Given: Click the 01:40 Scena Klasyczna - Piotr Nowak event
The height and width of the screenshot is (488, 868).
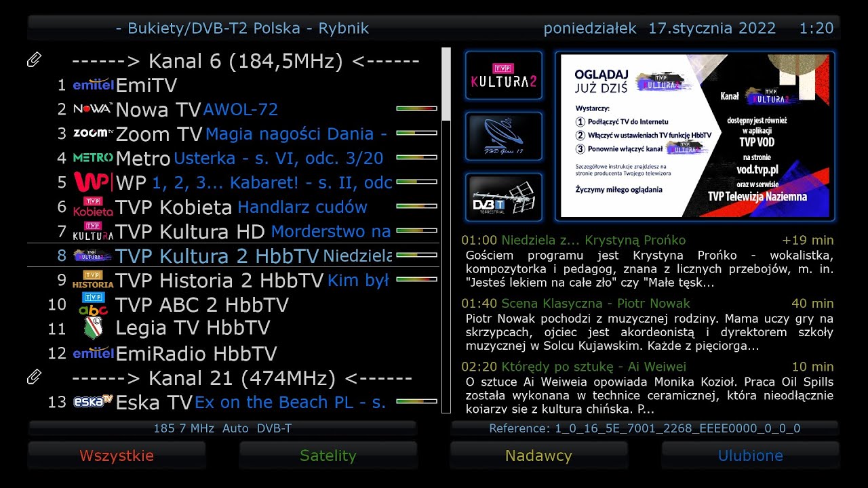Looking at the screenshot, I should (x=648, y=325).
